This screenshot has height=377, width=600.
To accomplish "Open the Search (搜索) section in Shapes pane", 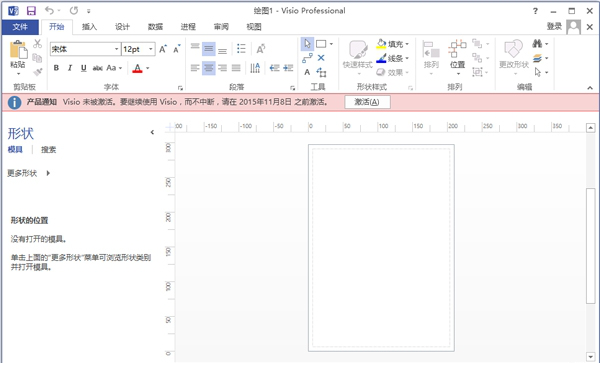I will (x=49, y=150).
